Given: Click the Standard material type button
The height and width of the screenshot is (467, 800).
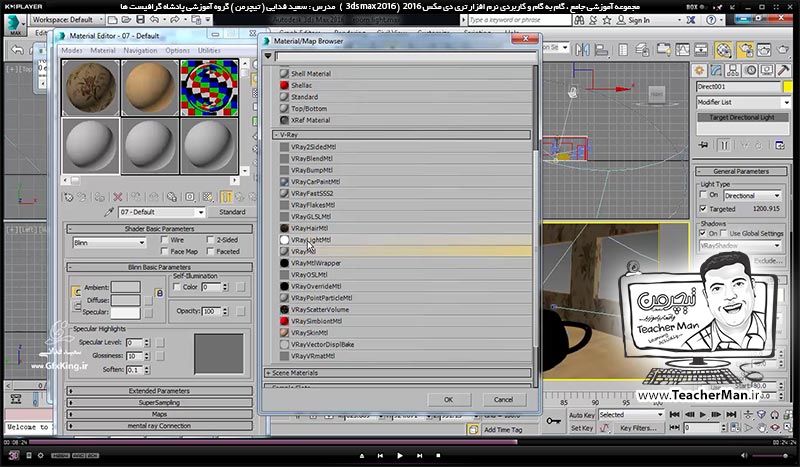Looking at the screenshot, I should click(x=232, y=212).
